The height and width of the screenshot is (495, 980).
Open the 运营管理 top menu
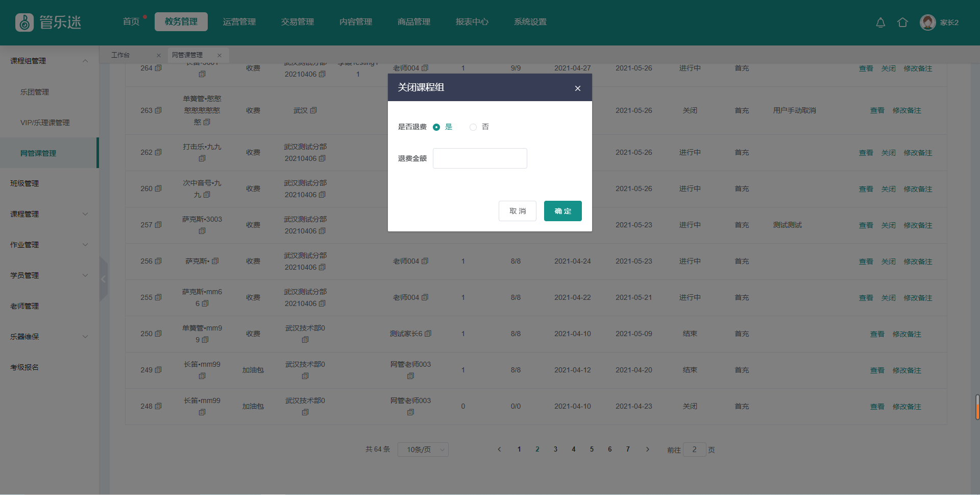click(239, 22)
